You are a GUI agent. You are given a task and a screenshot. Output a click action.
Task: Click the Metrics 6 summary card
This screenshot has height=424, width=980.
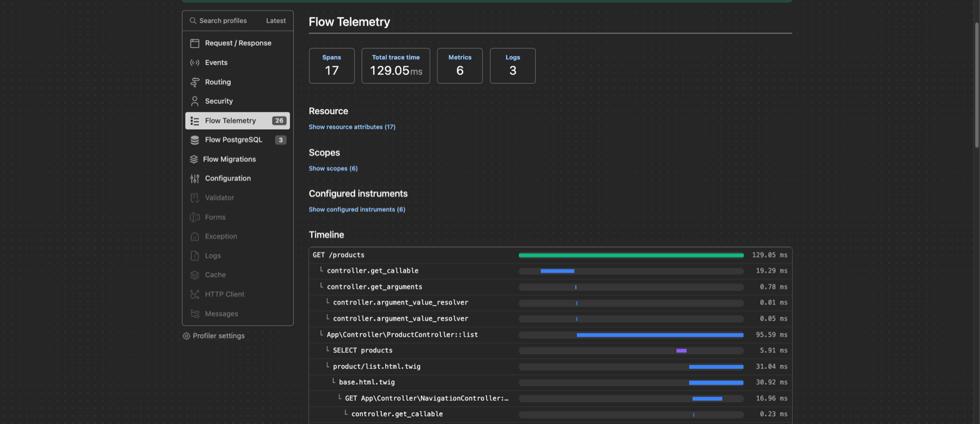(460, 66)
